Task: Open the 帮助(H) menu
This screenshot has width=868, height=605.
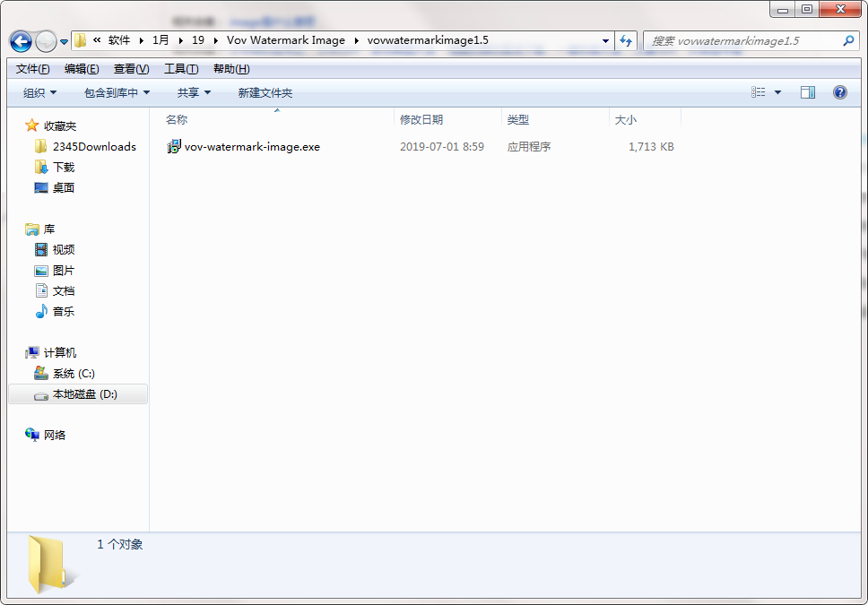Action: (231, 69)
